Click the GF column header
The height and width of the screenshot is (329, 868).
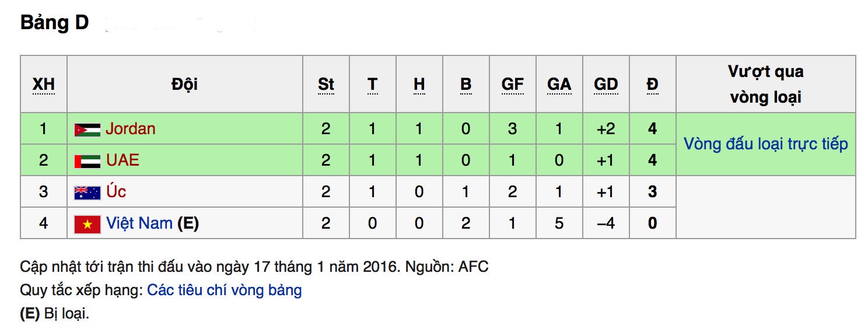coord(512,85)
